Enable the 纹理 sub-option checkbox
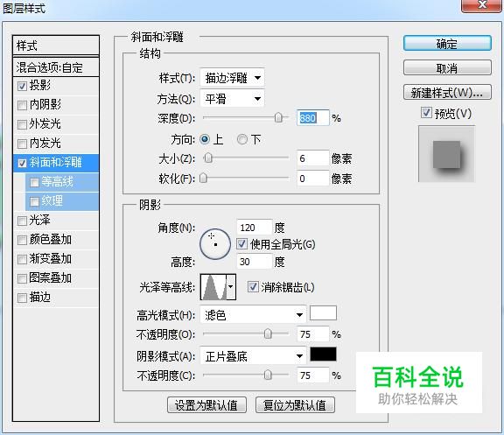 34,201
